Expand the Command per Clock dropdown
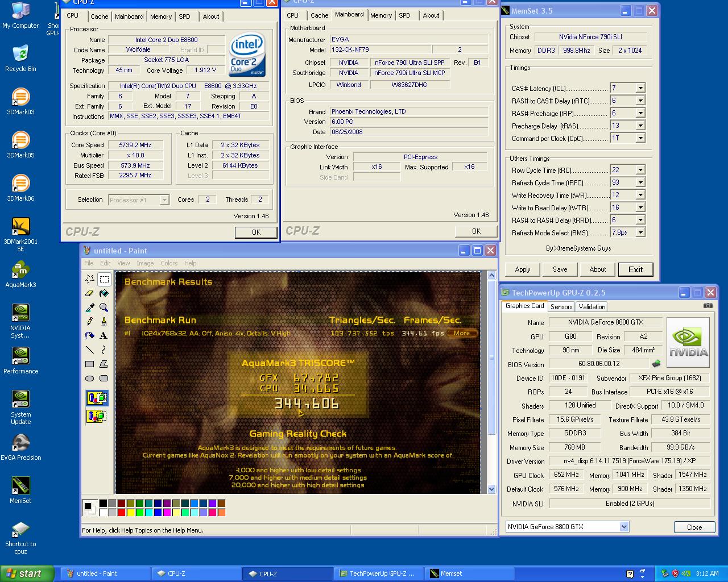This screenshot has height=582, width=728. [640, 138]
